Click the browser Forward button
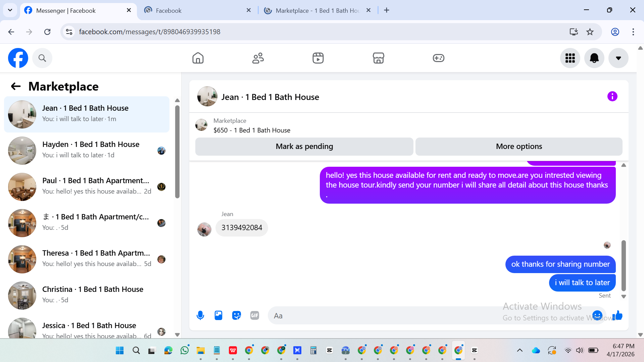 (29, 32)
